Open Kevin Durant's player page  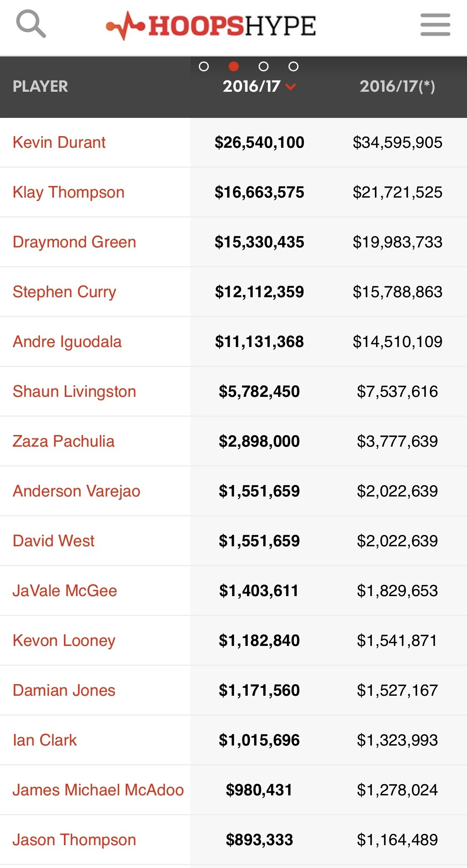[59, 142]
